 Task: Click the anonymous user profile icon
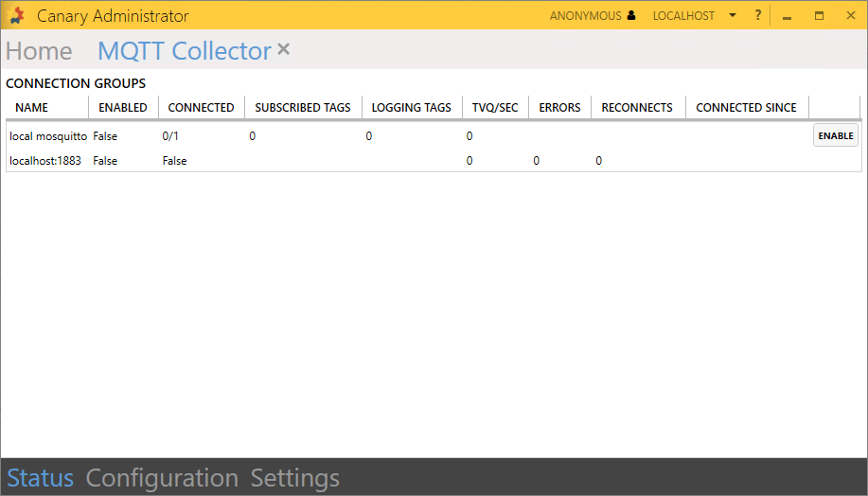pos(631,16)
